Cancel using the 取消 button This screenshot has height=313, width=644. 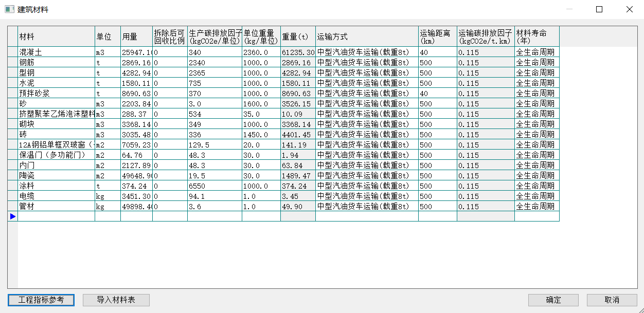[612, 300]
